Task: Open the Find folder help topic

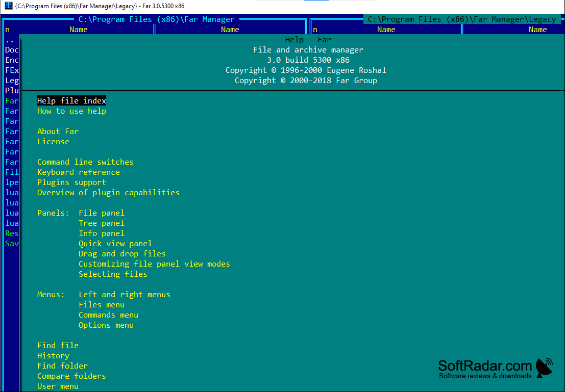Action: [62, 366]
